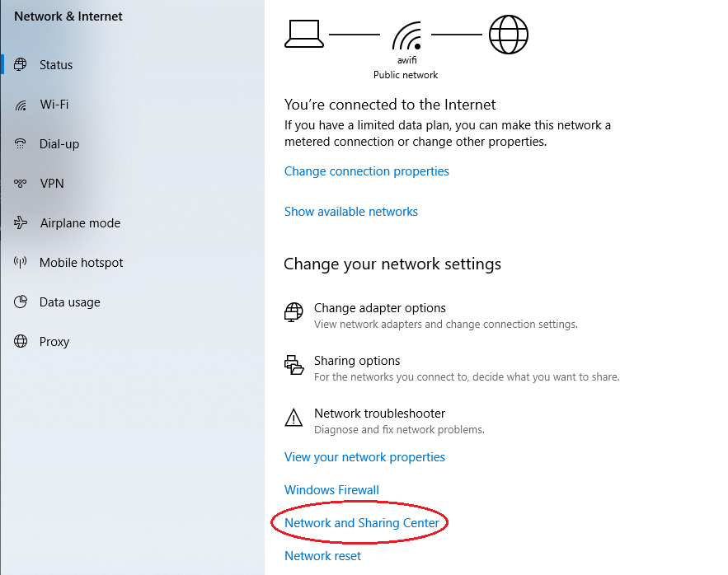Click the Data usage pie icon
728x575 pixels.
point(21,302)
